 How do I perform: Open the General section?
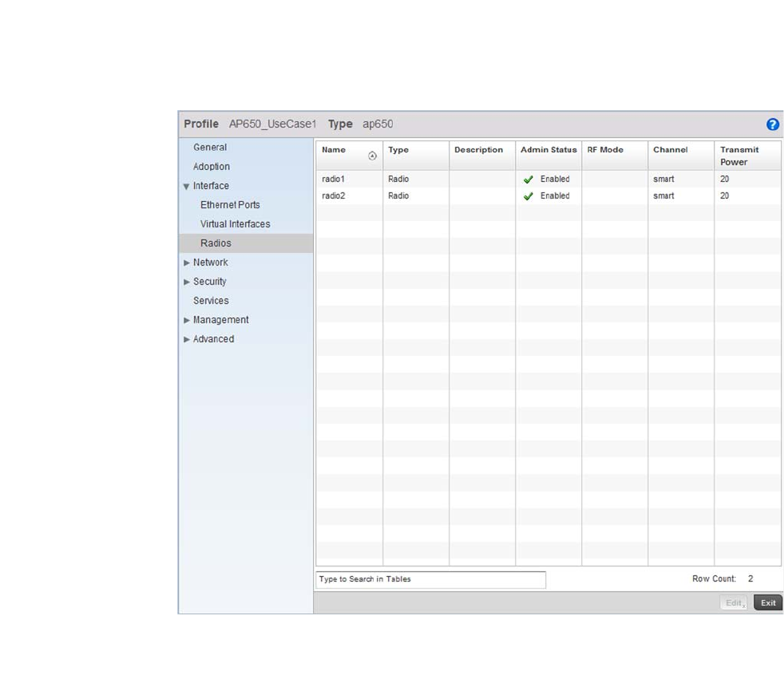click(x=210, y=148)
